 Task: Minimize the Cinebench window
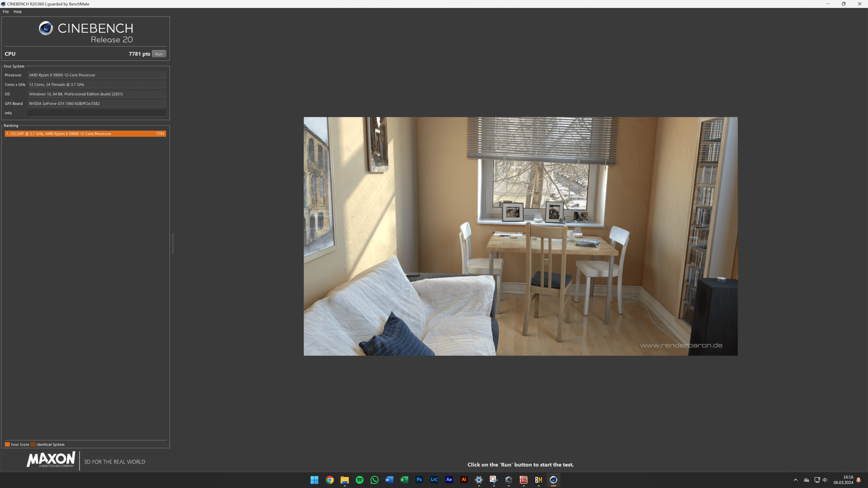(828, 4)
